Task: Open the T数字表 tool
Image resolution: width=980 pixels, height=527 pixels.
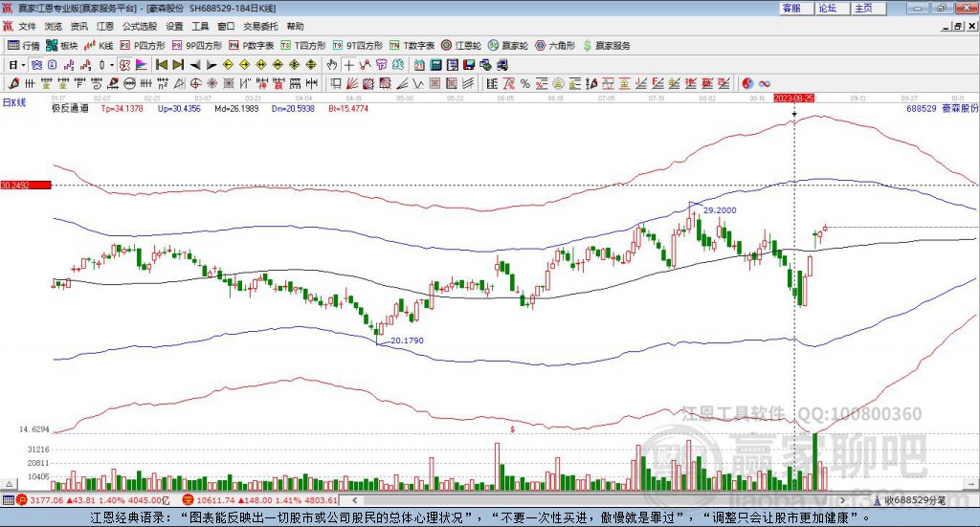Action: tap(412, 46)
